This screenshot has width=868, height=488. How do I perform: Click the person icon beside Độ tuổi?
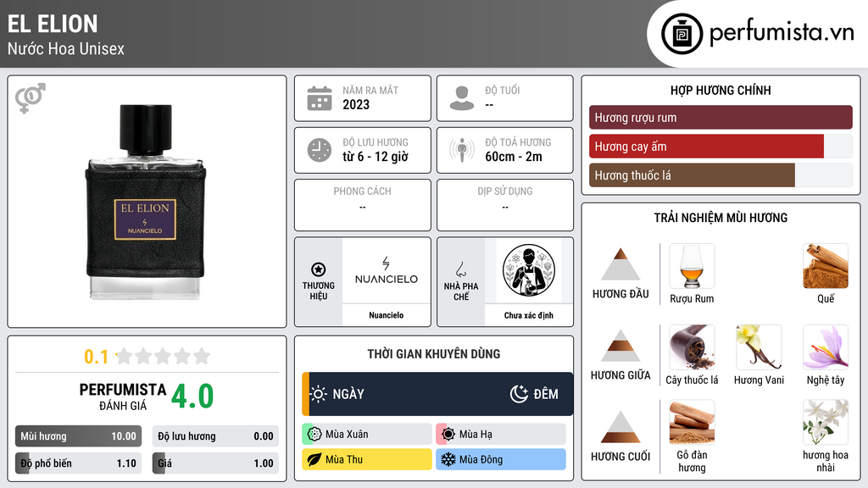click(x=462, y=98)
